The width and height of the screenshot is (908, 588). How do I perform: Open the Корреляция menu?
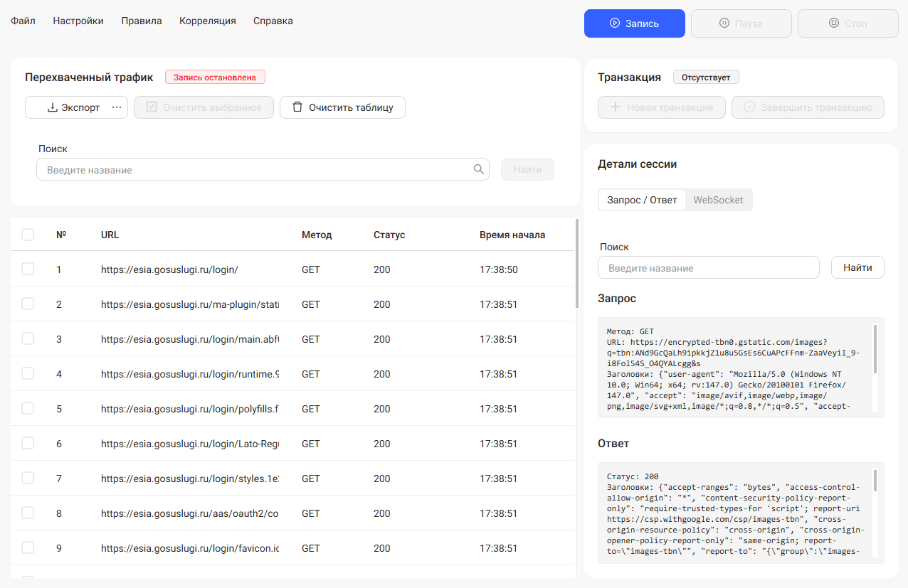click(x=208, y=21)
